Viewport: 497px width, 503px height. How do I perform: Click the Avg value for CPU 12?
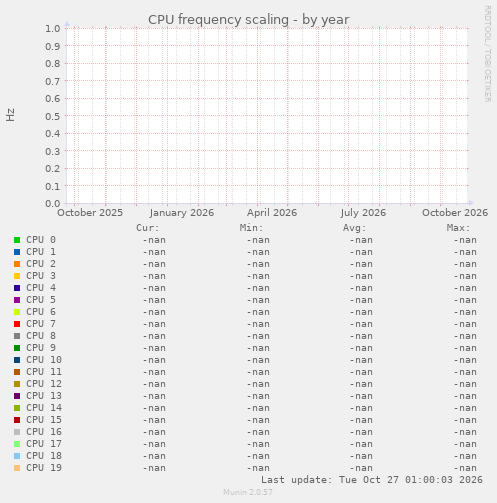tap(361, 384)
